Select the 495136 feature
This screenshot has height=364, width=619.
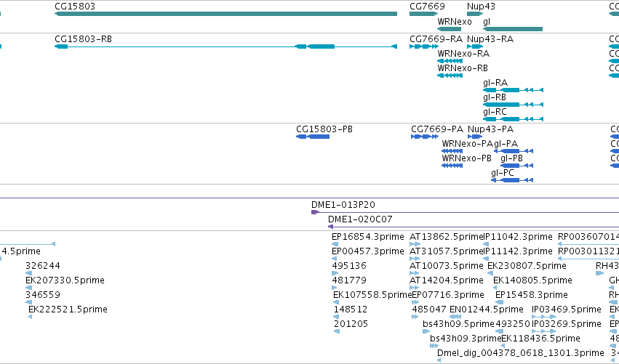coord(335,273)
